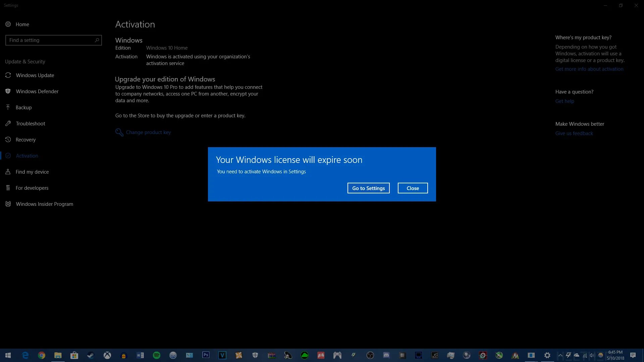Viewport: 644px width, 362px height.
Task: Close the license expiry notification dialog
Action: pyautogui.click(x=412, y=188)
